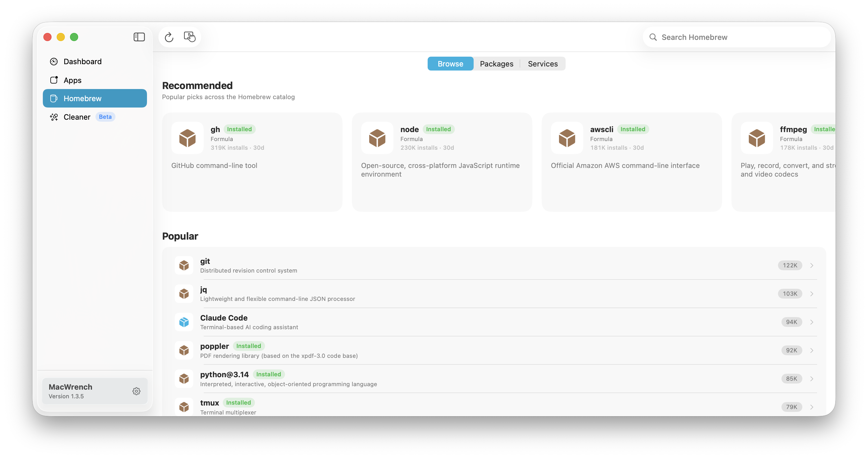Viewport: 868px width, 459px height.
Task: Open Apps in the sidebar
Action: [x=95, y=80]
